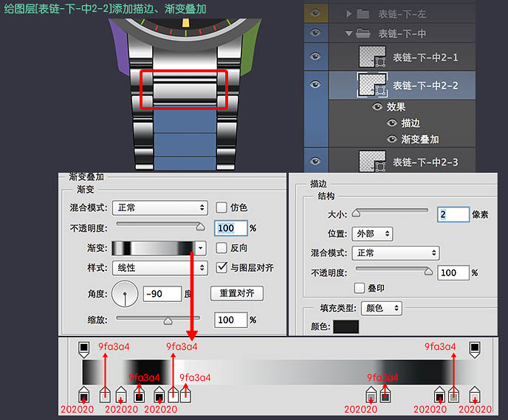Expand the collapsed 表链-下-左 folder
The image size is (508, 420).
coord(349,14)
